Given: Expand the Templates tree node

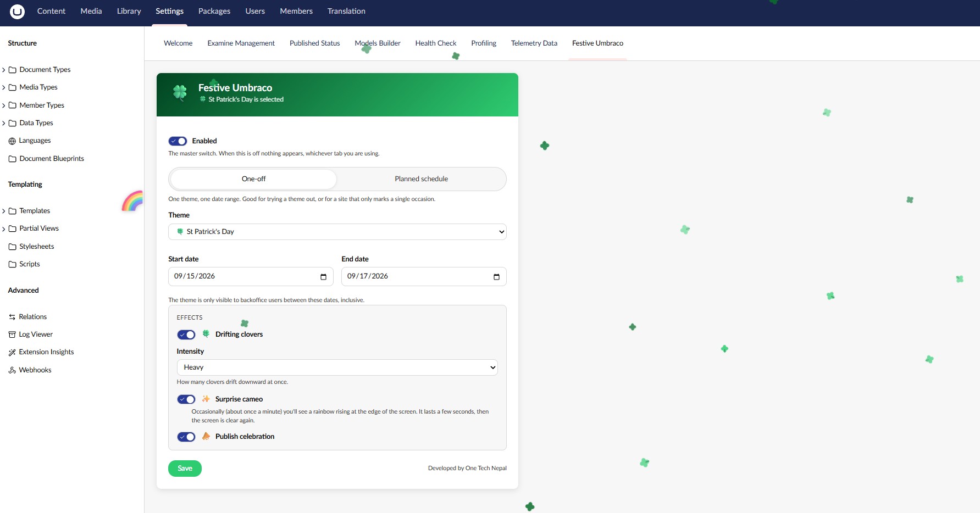Looking at the screenshot, I should pyautogui.click(x=4, y=211).
